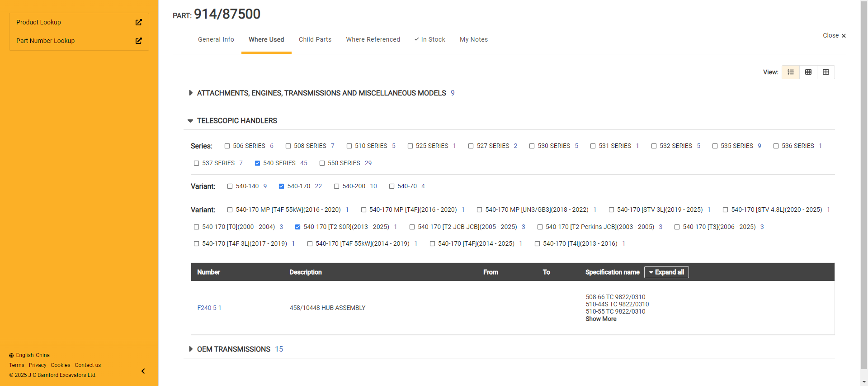Go to the Where Referenced tab
This screenshot has width=868, height=386.
coord(373,39)
